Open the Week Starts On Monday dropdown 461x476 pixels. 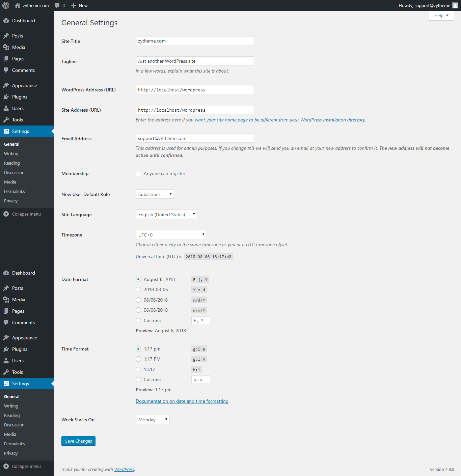click(x=153, y=420)
